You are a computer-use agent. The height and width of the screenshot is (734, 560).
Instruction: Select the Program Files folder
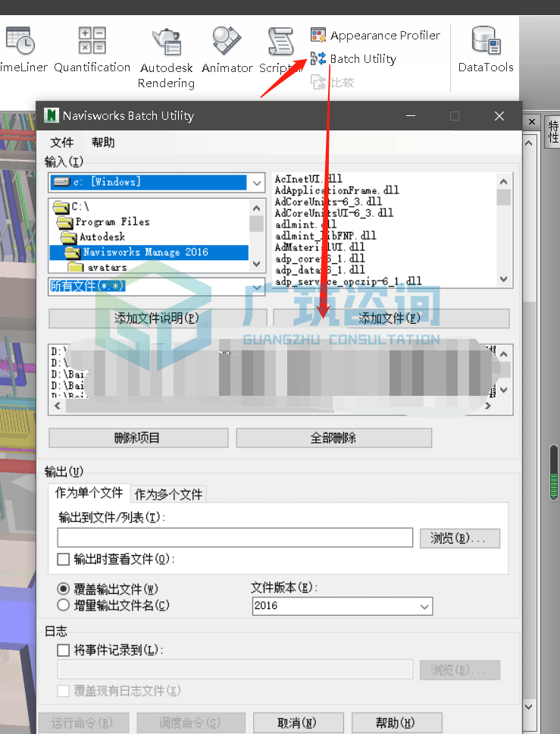[x=103, y=221]
